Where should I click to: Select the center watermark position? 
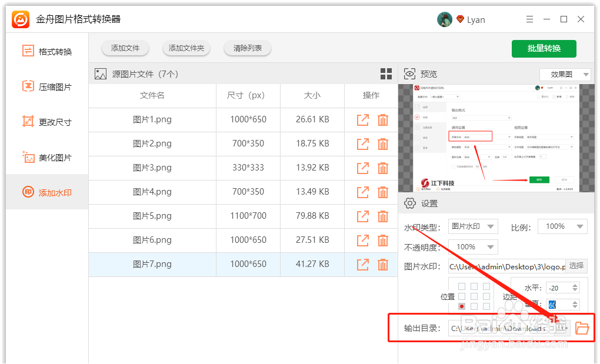coord(475,296)
